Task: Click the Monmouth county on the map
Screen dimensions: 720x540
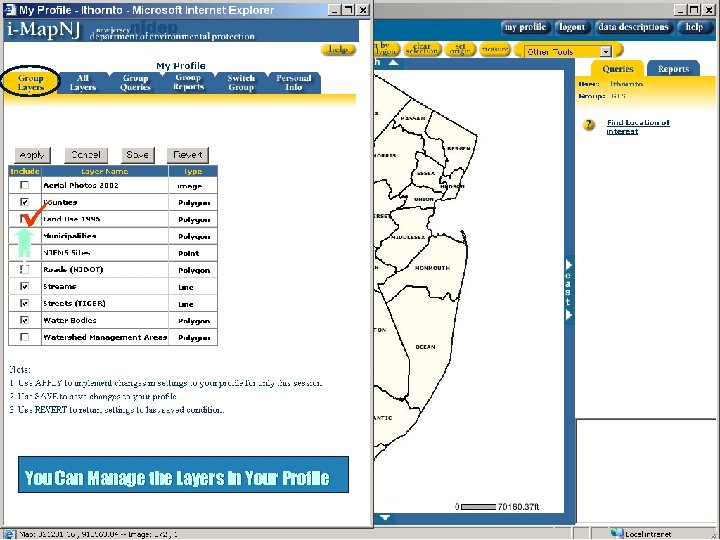Action: coord(432,268)
